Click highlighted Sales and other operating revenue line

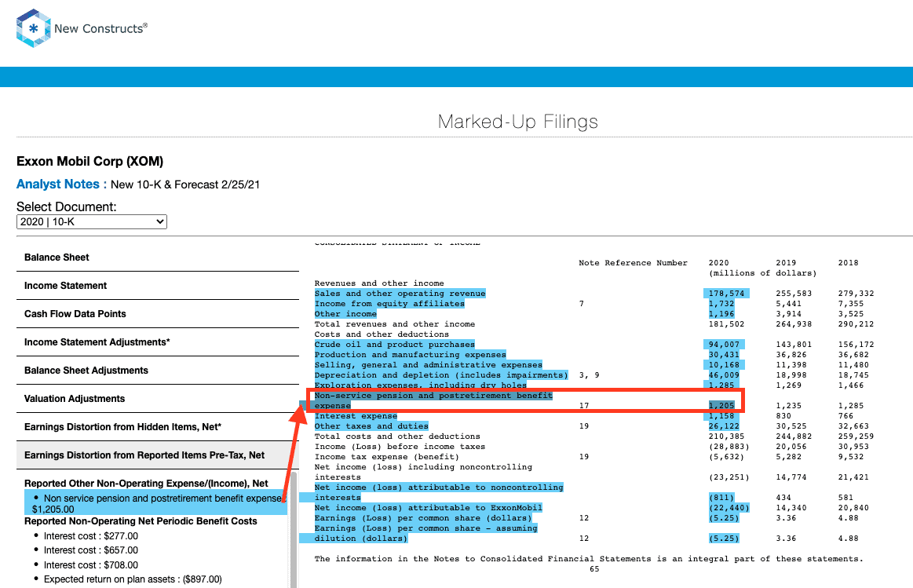coord(400,294)
